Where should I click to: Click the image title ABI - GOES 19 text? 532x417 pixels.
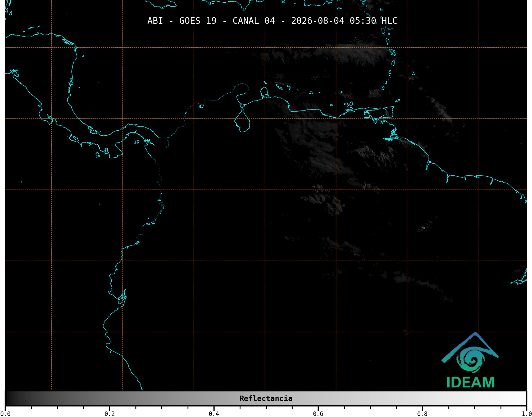click(x=272, y=21)
